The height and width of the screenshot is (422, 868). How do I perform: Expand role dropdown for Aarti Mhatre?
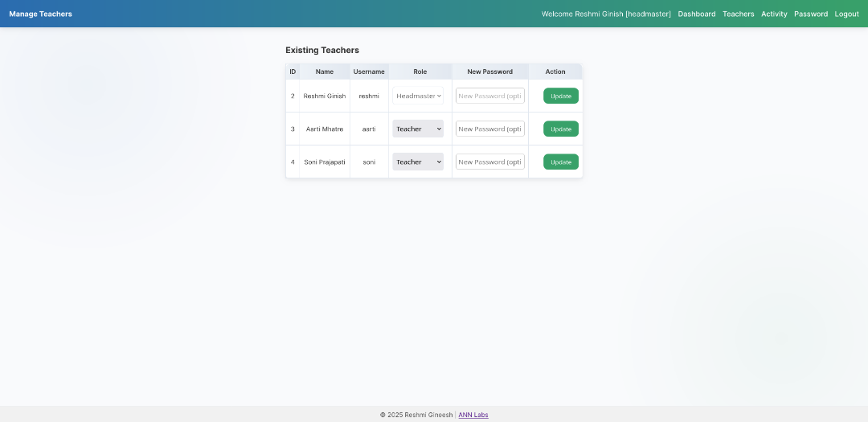pos(418,129)
